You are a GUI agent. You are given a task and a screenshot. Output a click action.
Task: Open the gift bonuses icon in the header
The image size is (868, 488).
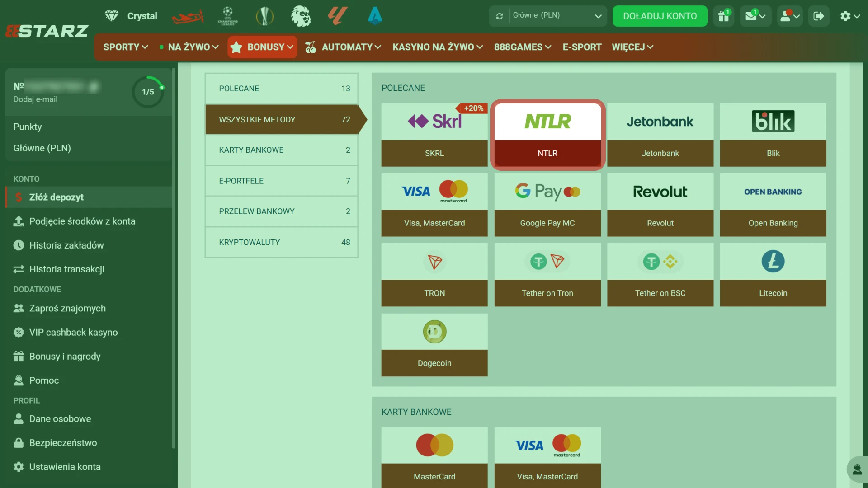pyautogui.click(x=724, y=16)
